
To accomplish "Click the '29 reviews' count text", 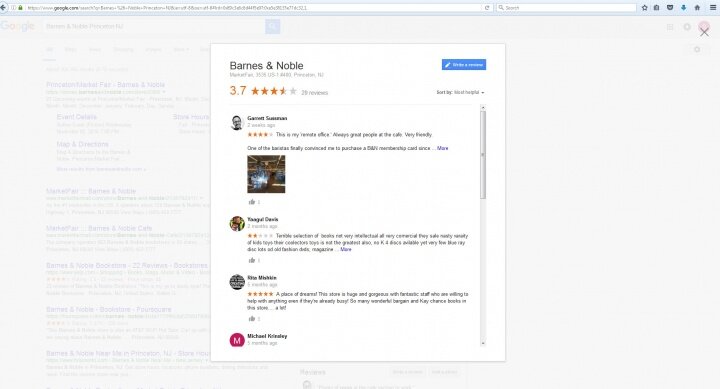I will (x=315, y=93).
